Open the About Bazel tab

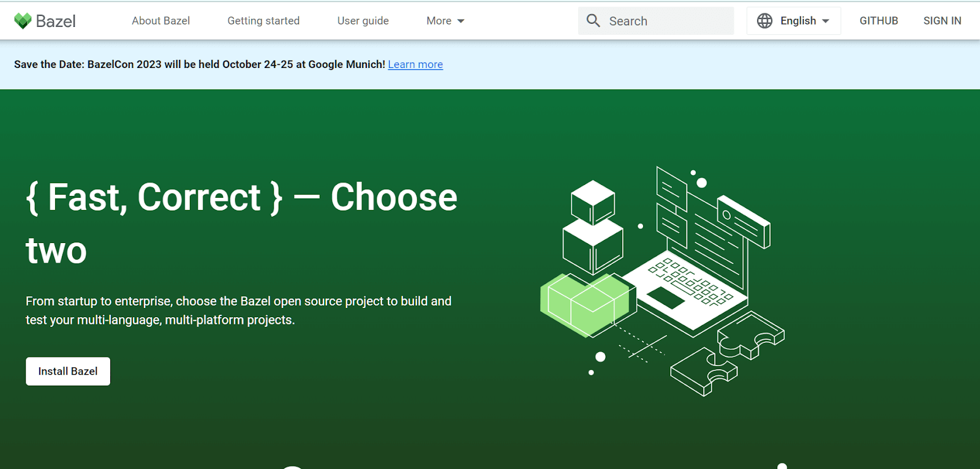pyautogui.click(x=161, y=21)
